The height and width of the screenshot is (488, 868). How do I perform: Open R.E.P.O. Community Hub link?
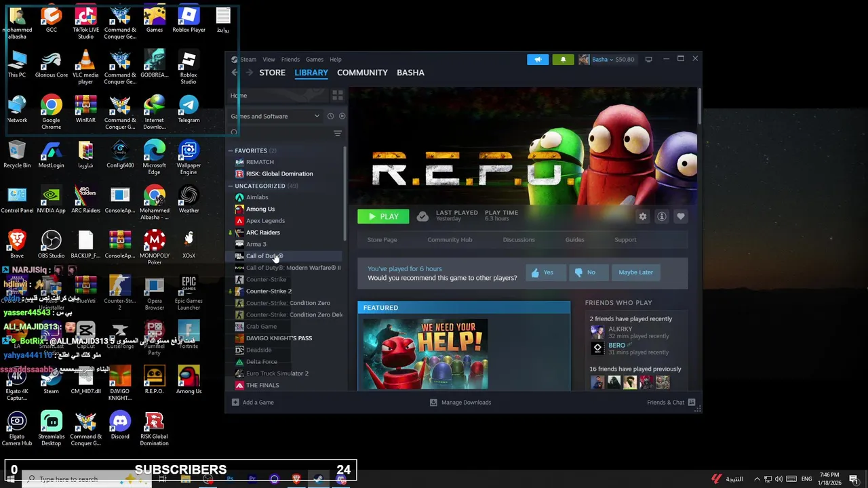450,240
